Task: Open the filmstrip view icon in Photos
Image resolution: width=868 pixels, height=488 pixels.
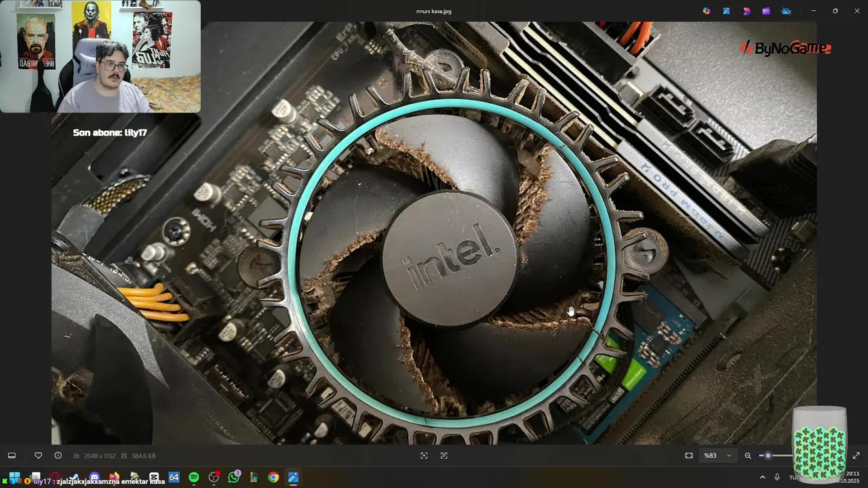Action: (12, 455)
